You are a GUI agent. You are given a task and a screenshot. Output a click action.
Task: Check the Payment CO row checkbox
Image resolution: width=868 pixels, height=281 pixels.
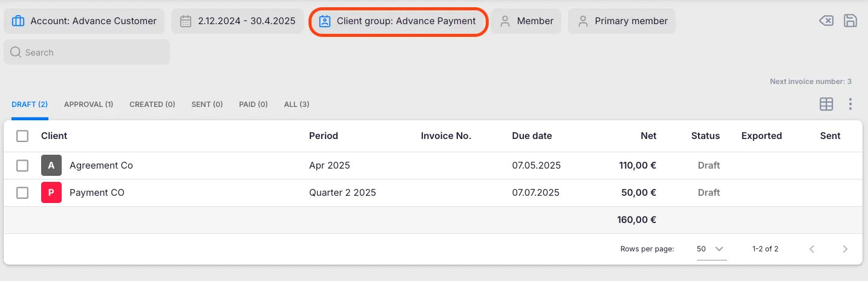22,193
